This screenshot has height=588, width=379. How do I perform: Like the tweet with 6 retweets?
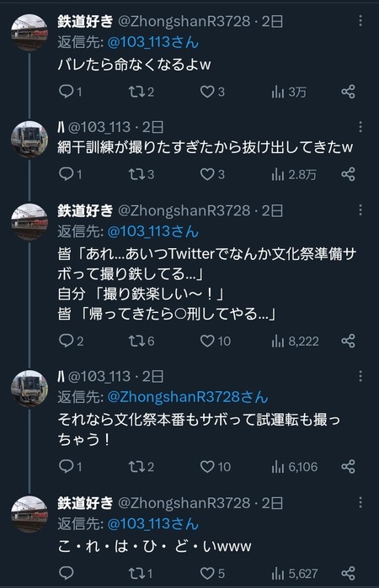[x=216, y=341]
